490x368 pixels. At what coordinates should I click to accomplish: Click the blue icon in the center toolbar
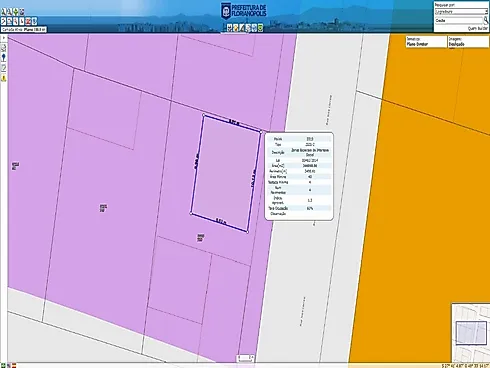click(254, 28)
